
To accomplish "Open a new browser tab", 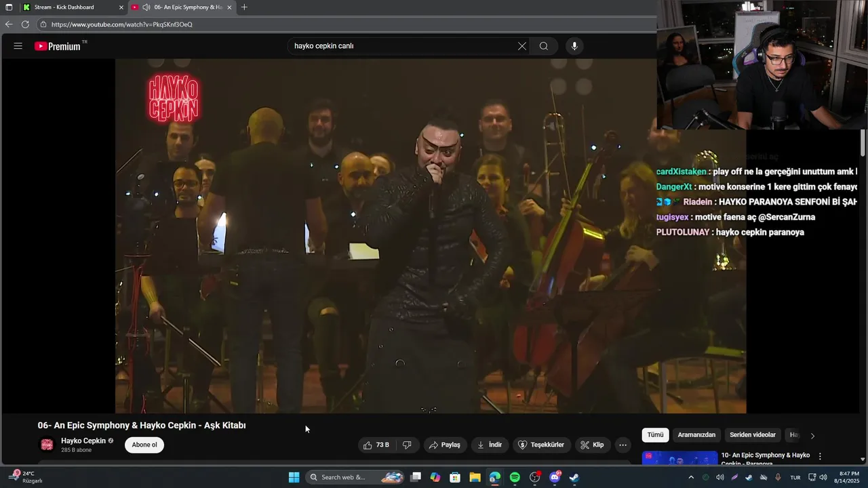I will pos(244,7).
